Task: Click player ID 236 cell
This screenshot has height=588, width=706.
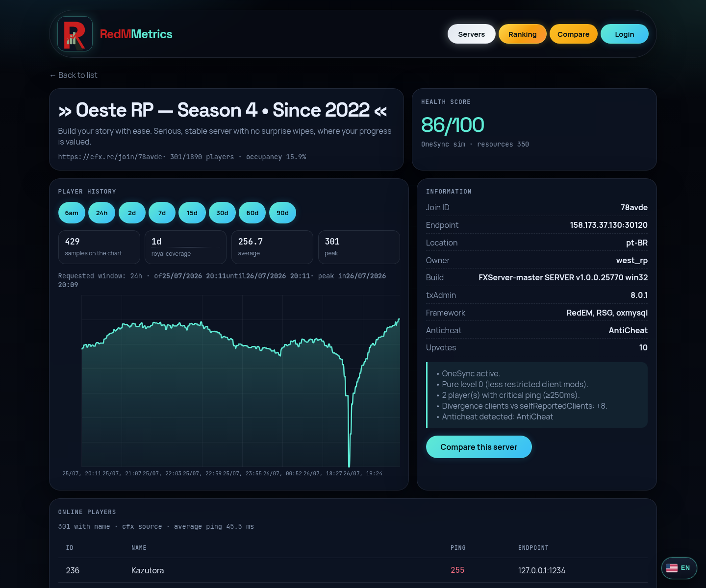Action: coord(73,570)
